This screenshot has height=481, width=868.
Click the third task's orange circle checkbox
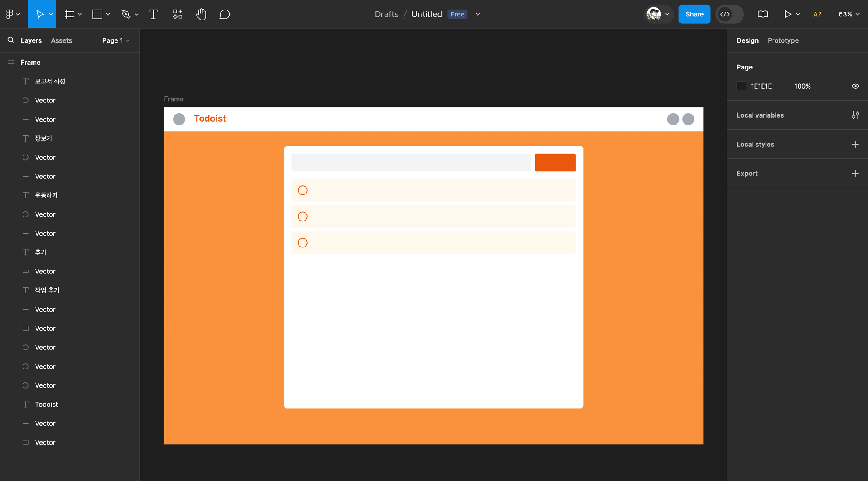click(302, 243)
